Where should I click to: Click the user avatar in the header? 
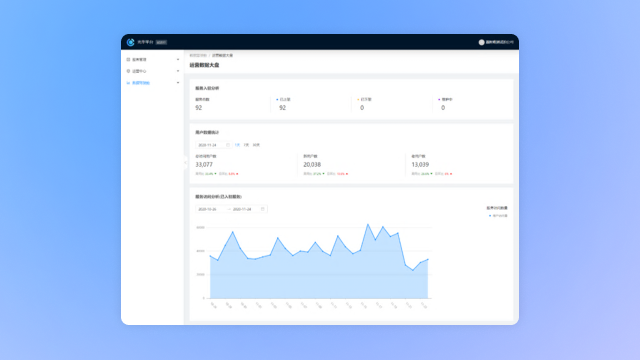pyautogui.click(x=481, y=42)
